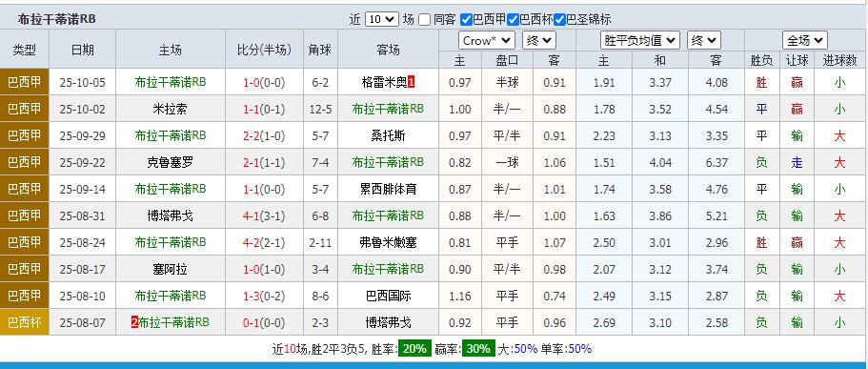The height and width of the screenshot is (369, 868).
Task: Click the 盘口 column header
Action: (x=507, y=60)
